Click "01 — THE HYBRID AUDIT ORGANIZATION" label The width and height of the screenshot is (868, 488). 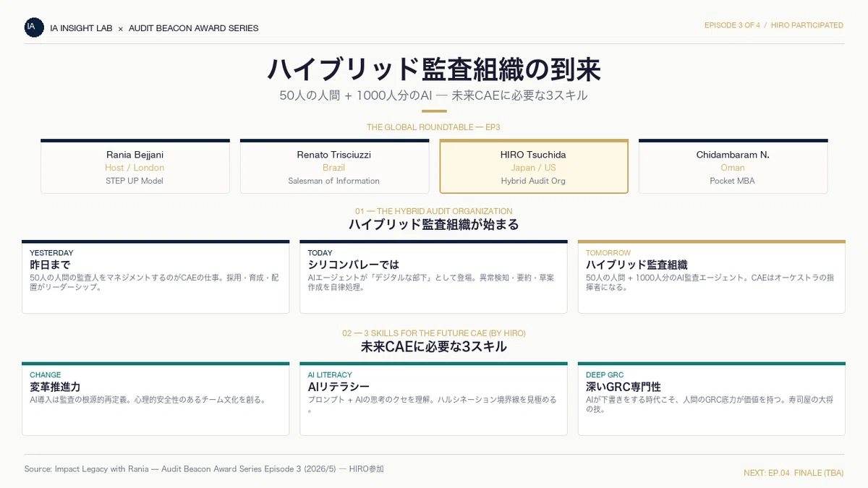tap(434, 212)
